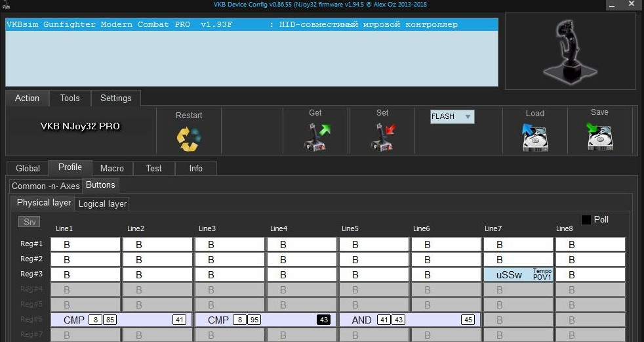Click the Reg#3 Line2 B cell
The width and height of the screenshot is (644, 342).
[x=157, y=274]
